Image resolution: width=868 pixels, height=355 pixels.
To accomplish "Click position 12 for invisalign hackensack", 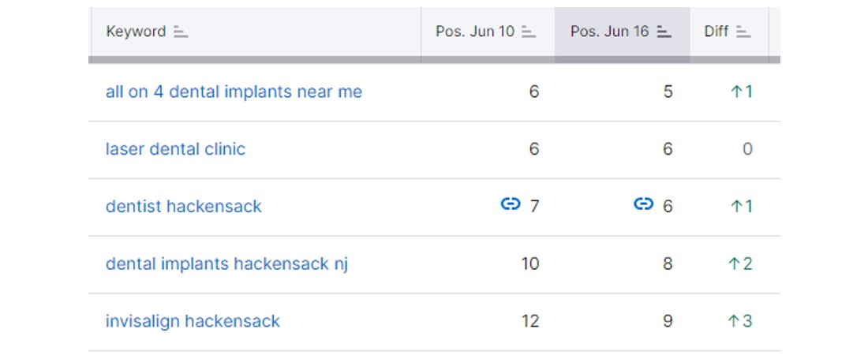I will [x=529, y=321].
